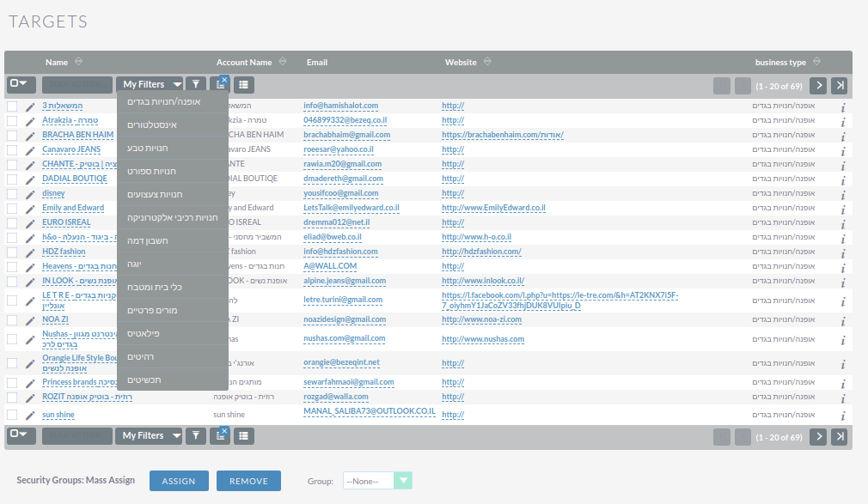
Task: Click the REMOVE button
Action: (248, 481)
